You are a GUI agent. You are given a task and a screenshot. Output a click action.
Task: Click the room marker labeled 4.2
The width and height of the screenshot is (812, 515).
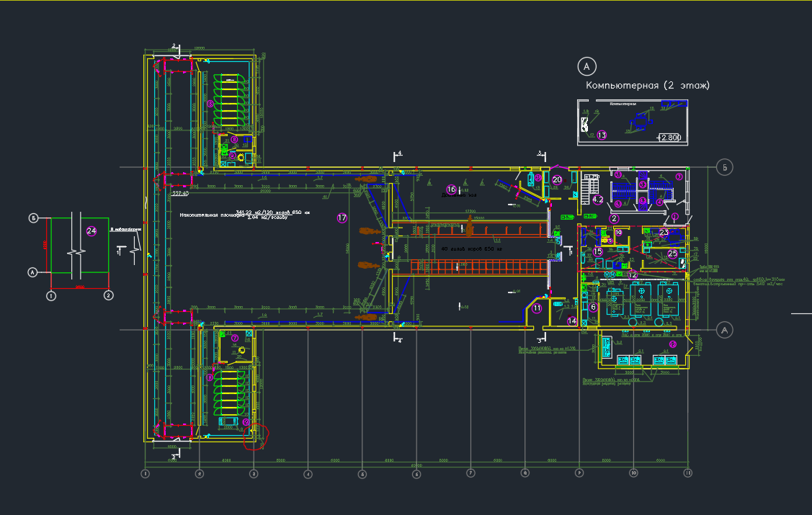click(x=597, y=200)
